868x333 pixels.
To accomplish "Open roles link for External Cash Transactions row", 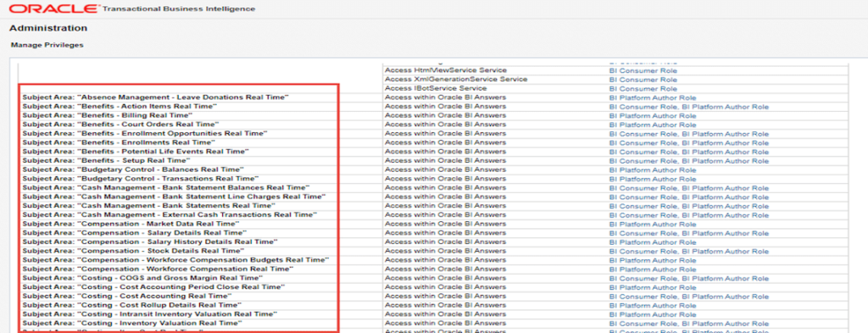I will coord(688,215).
